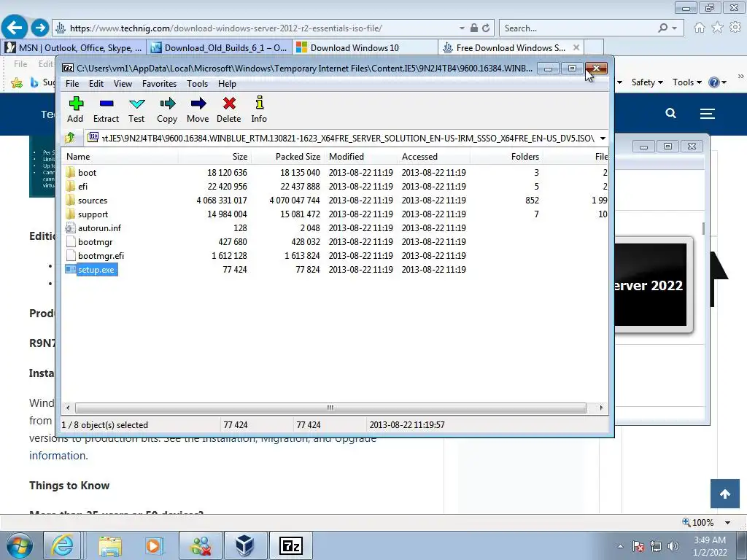Sort by Packed Size column header

tap(287, 157)
